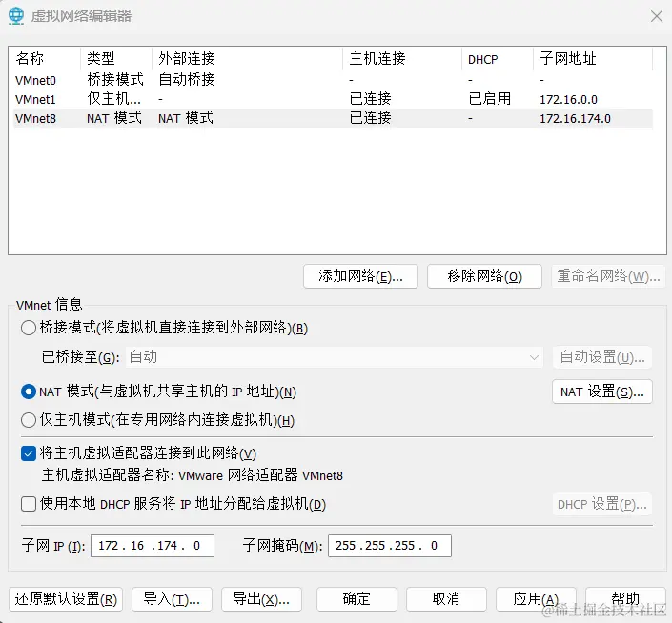The height and width of the screenshot is (623, 672).
Task: Select the VMnet0 row
Action: coord(333,80)
